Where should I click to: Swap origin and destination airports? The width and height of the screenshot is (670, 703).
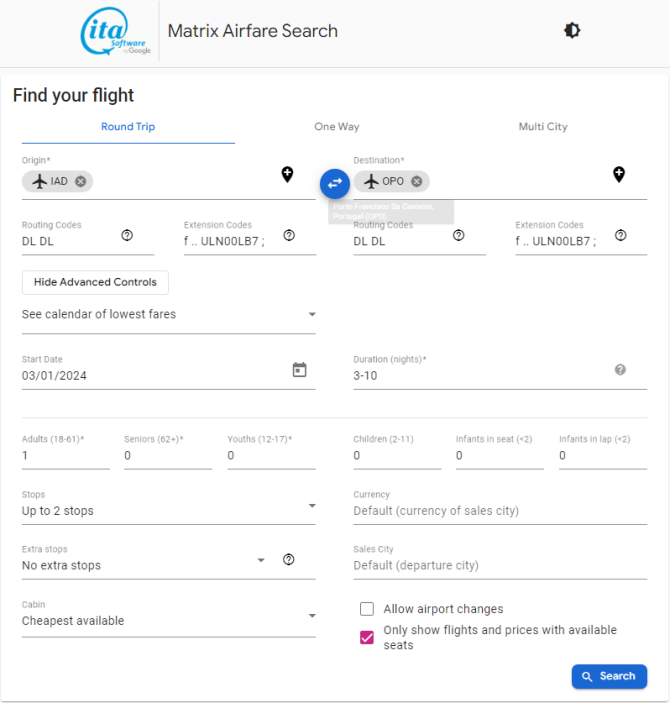pyautogui.click(x=335, y=184)
